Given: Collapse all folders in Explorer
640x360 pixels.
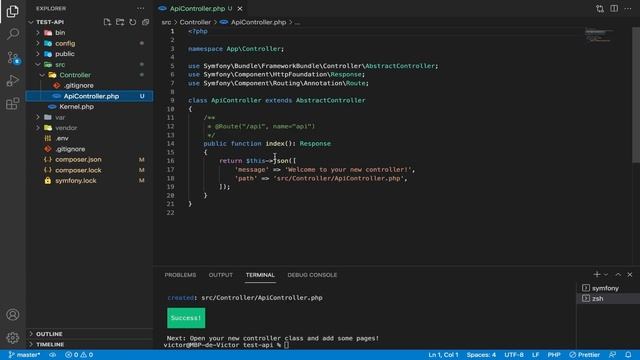Looking at the screenshot, I should click(145, 22).
